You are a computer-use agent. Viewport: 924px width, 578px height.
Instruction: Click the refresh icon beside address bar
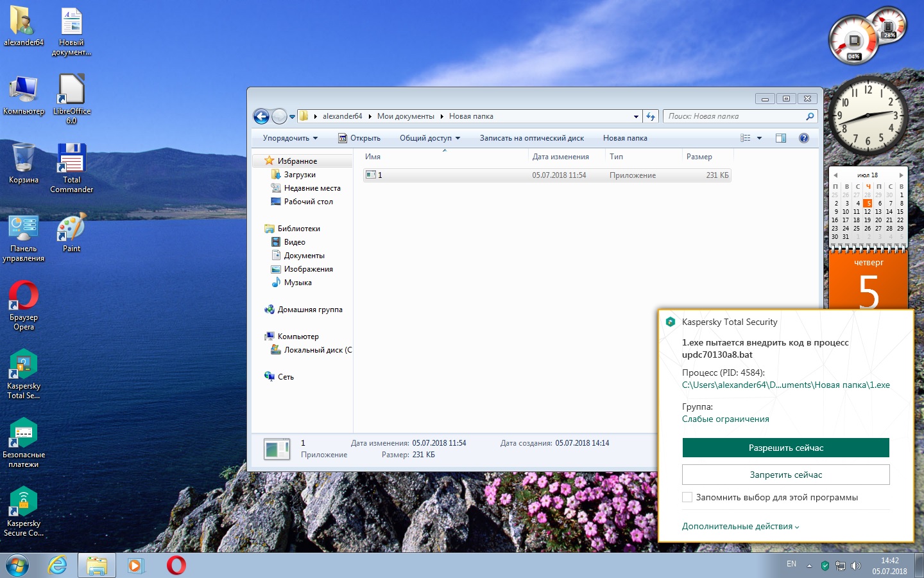[651, 116]
